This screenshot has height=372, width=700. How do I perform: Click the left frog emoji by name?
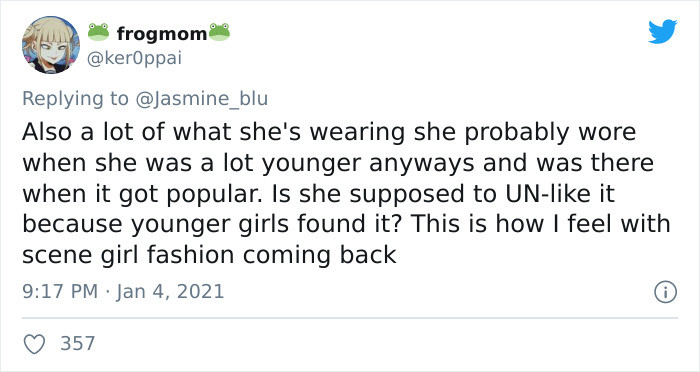tap(98, 32)
